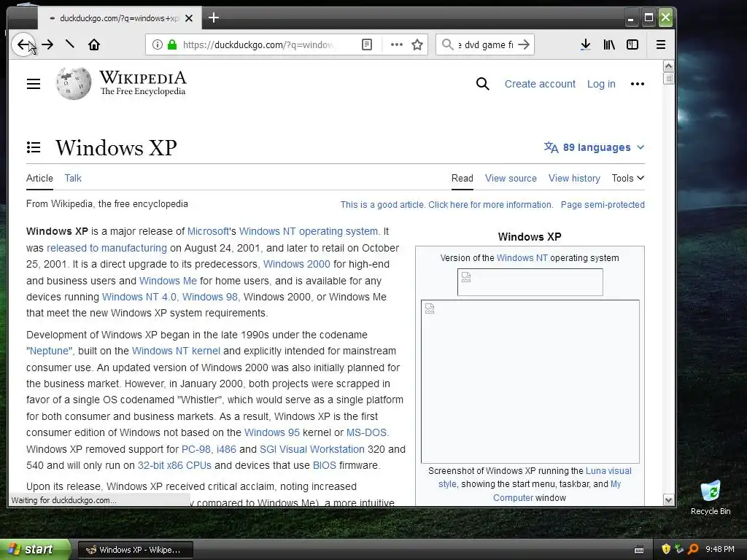Select the Article tab
Image resolution: width=747 pixels, height=560 pixels.
tap(39, 178)
